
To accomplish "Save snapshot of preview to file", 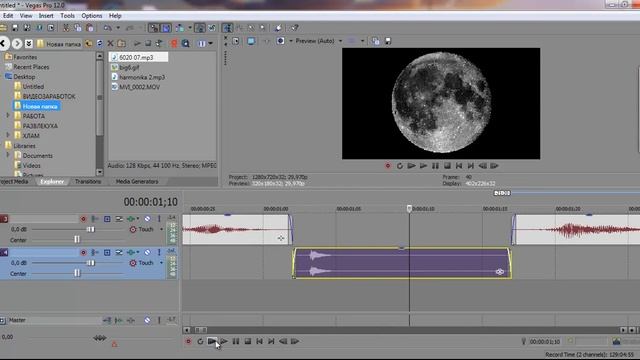I will pos(388,41).
